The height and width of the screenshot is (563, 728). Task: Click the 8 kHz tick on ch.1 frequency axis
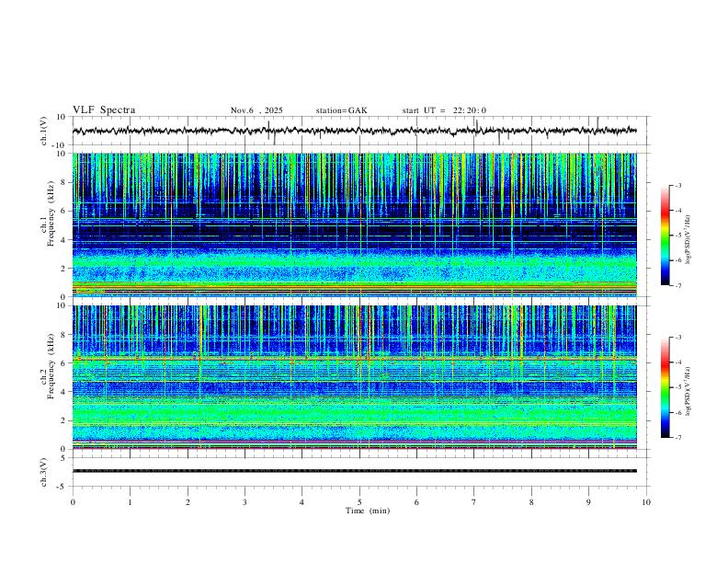63,182
